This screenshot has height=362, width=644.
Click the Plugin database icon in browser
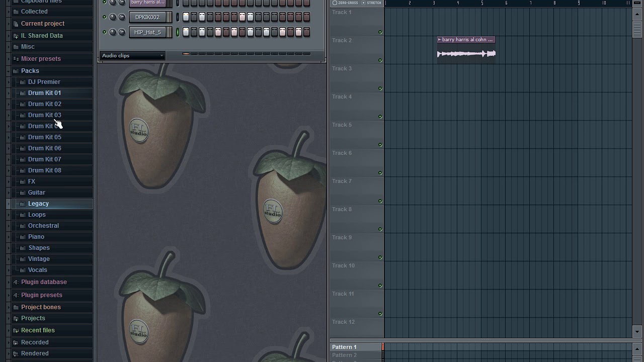[x=16, y=282]
